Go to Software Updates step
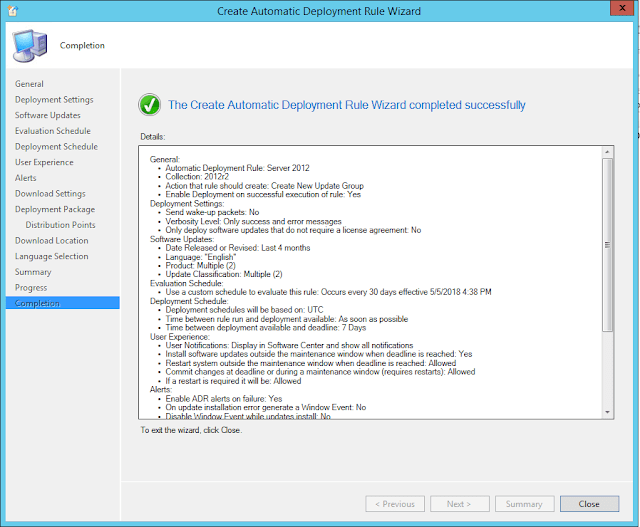 pyautogui.click(x=47, y=115)
